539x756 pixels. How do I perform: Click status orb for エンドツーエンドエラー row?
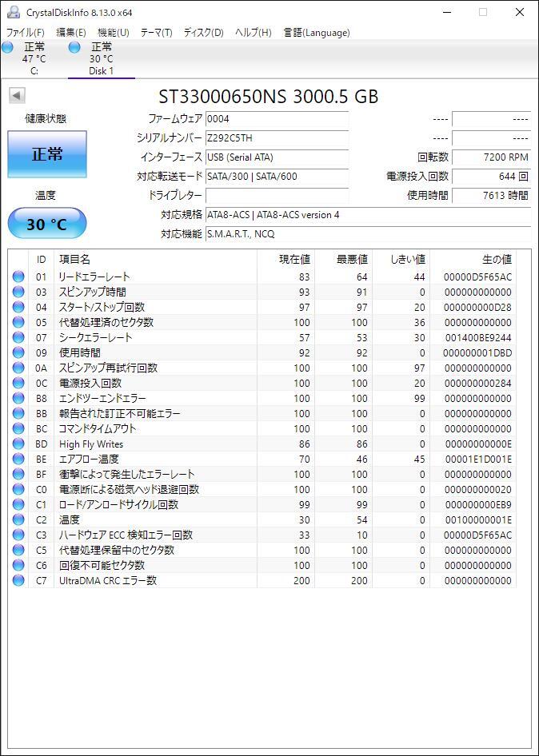coord(18,398)
